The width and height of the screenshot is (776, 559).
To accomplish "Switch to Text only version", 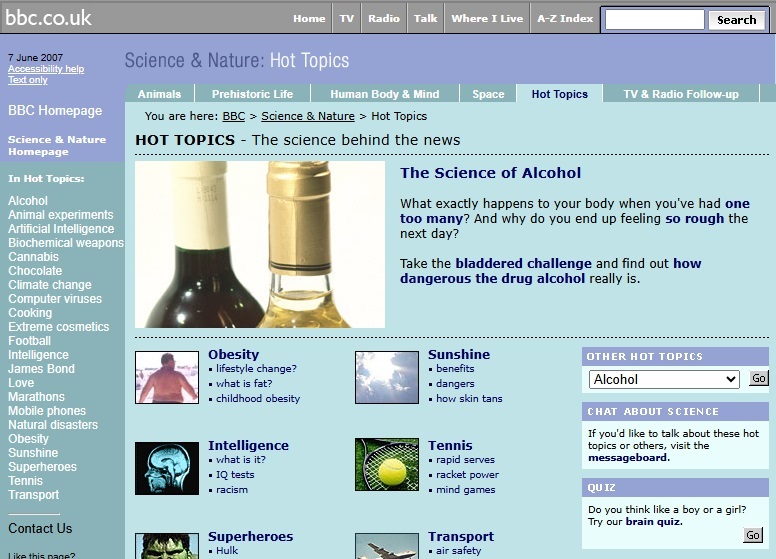I will point(28,80).
